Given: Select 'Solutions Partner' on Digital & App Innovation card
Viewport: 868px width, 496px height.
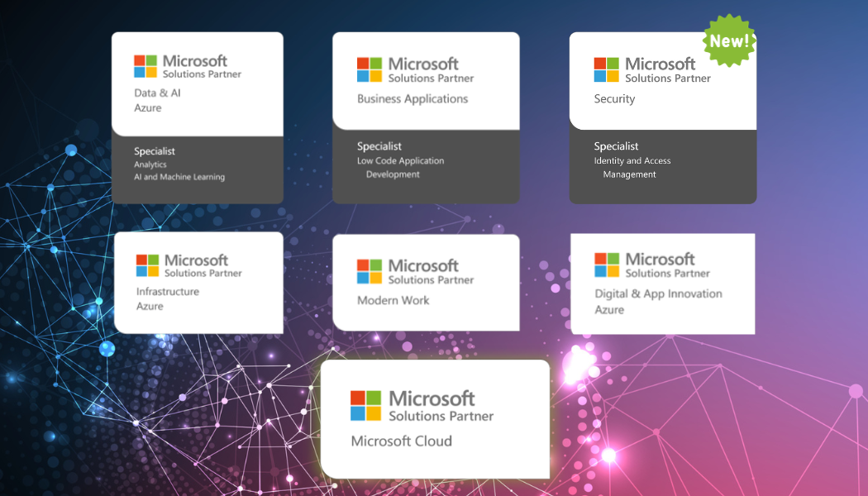Looking at the screenshot, I should [668, 274].
